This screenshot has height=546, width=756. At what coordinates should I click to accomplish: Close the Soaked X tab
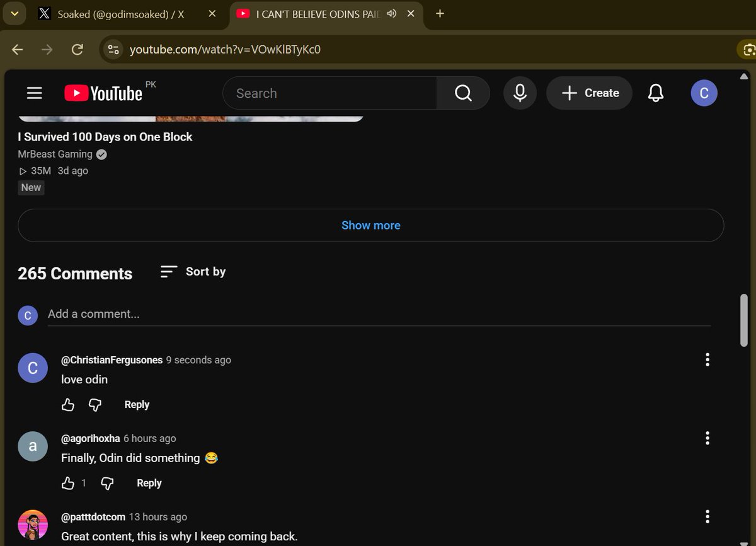pyautogui.click(x=212, y=14)
